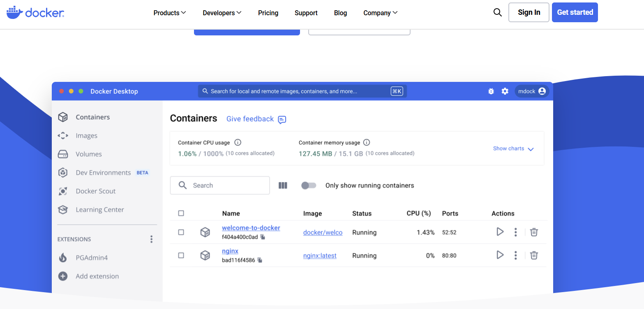Select Learning Center in the sidebar
Image resolution: width=644 pixels, height=309 pixels.
tap(100, 210)
